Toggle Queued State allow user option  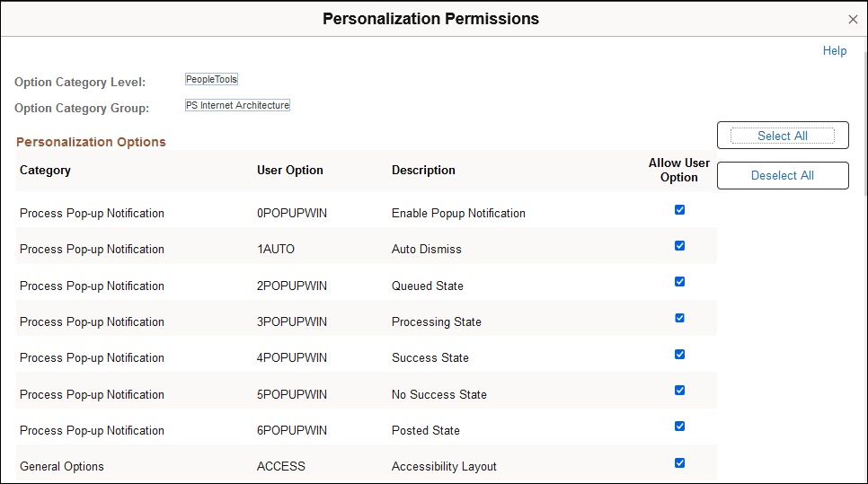(679, 282)
